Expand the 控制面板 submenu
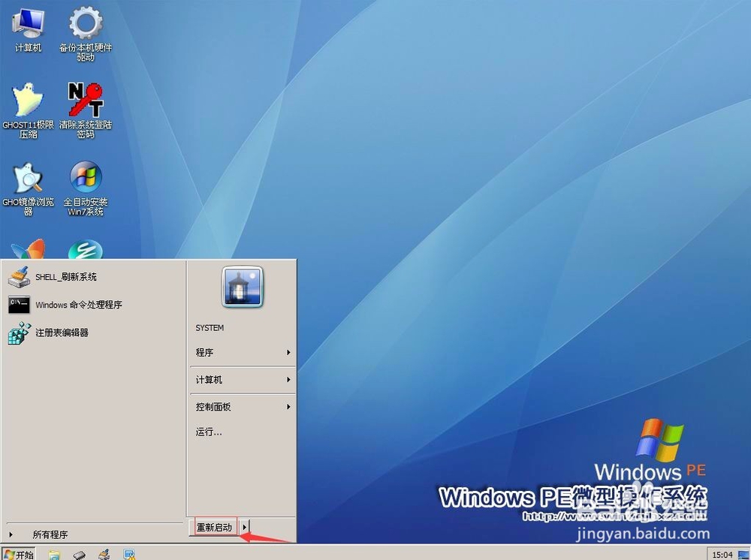751x560 pixels. [243, 407]
